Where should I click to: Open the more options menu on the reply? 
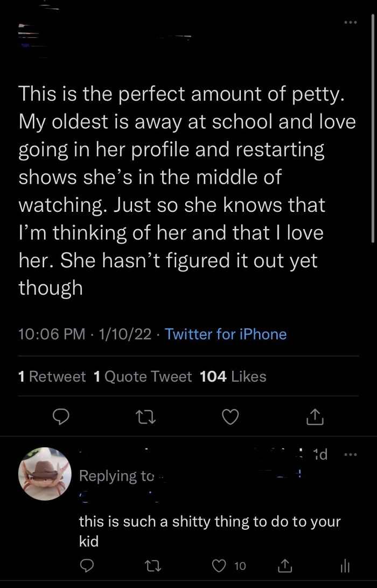coord(351,454)
